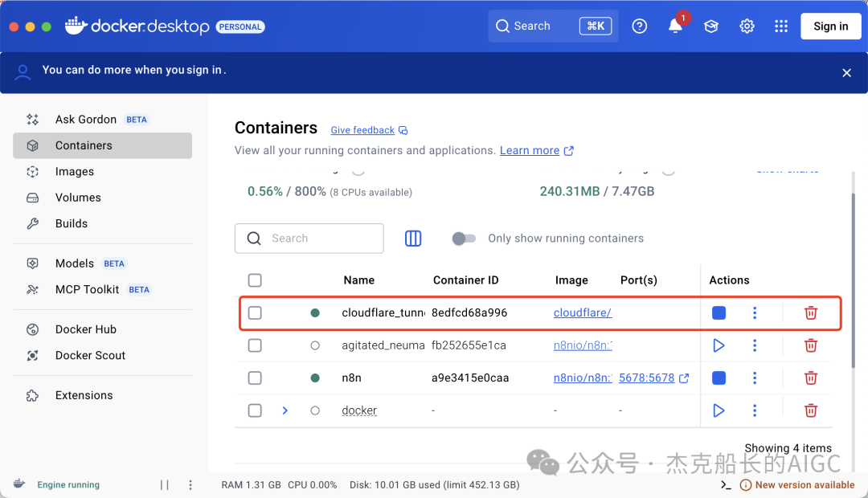The height and width of the screenshot is (498, 868).
Task: Click New version available notice
Action: tap(798, 485)
